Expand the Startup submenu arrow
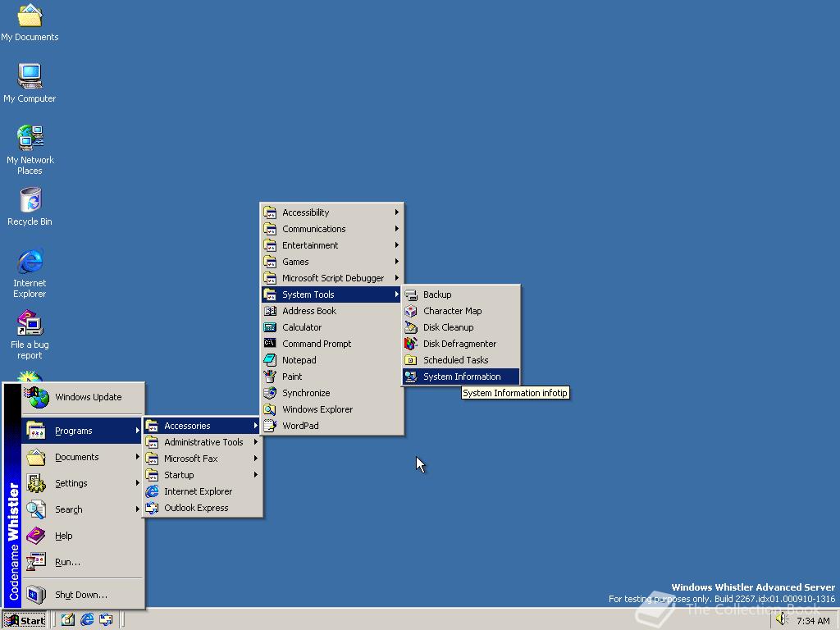840x630 pixels. (x=256, y=475)
